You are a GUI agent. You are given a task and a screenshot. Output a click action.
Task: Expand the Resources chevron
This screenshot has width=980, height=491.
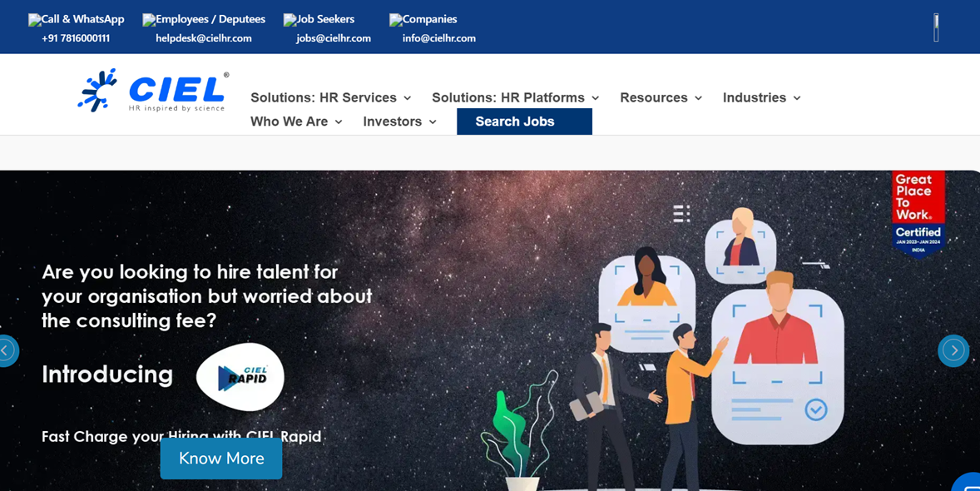point(699,98)
